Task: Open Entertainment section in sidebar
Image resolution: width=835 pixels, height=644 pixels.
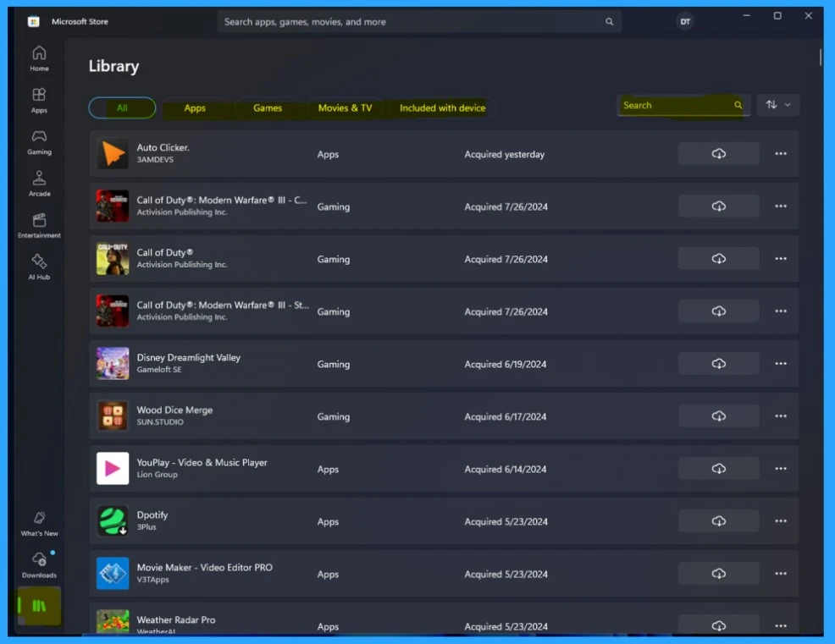Action: [39, 226]
